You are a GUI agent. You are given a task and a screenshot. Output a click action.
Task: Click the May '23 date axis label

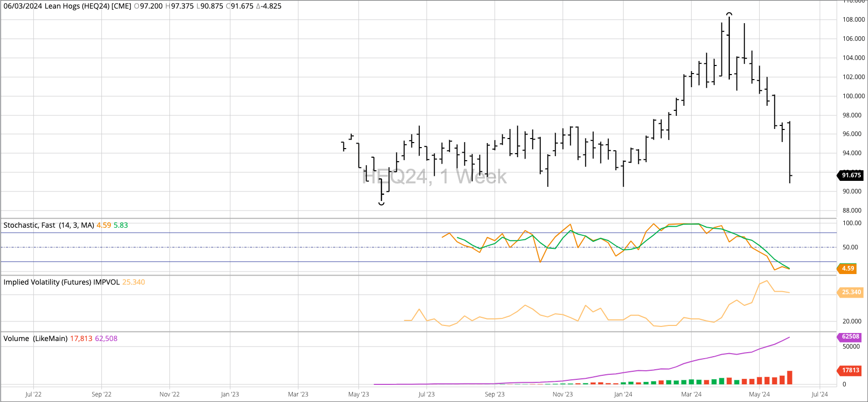pyautogui.click(x=358, y=394)
